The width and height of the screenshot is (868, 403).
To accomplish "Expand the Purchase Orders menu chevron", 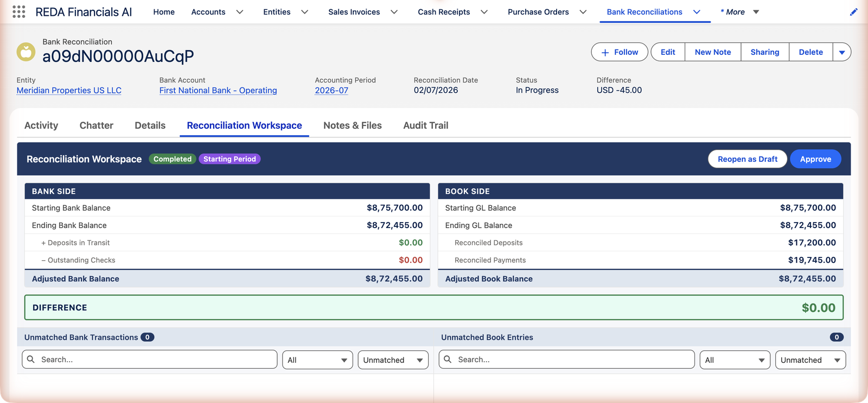I will tap(583, 12).
